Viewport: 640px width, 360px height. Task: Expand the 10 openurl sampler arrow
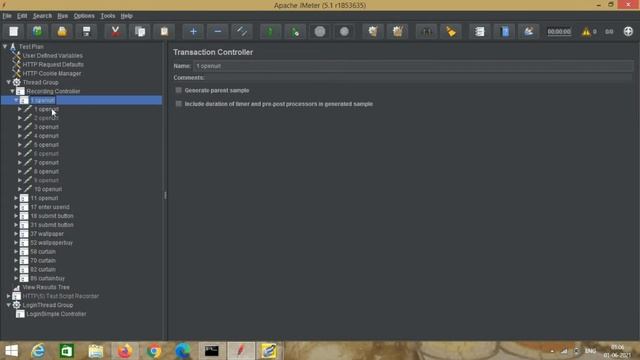tap(20, 189)
